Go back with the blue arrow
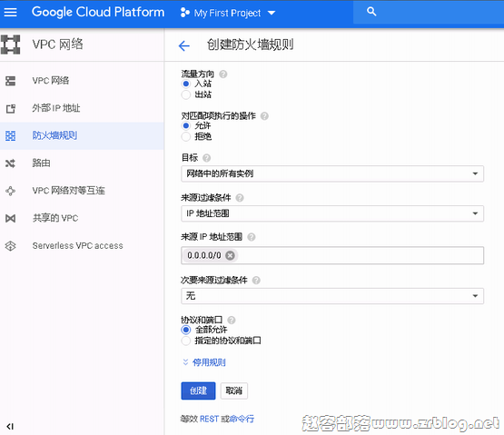Viewport: 504px width, 435px height. pyautogui.click(x=183, y=45)
